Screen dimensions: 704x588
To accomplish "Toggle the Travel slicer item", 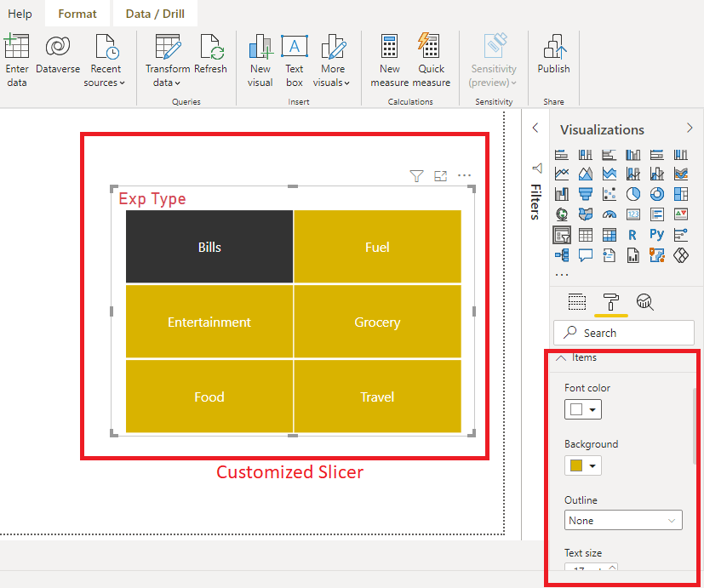I will click(x=377, y=397).
